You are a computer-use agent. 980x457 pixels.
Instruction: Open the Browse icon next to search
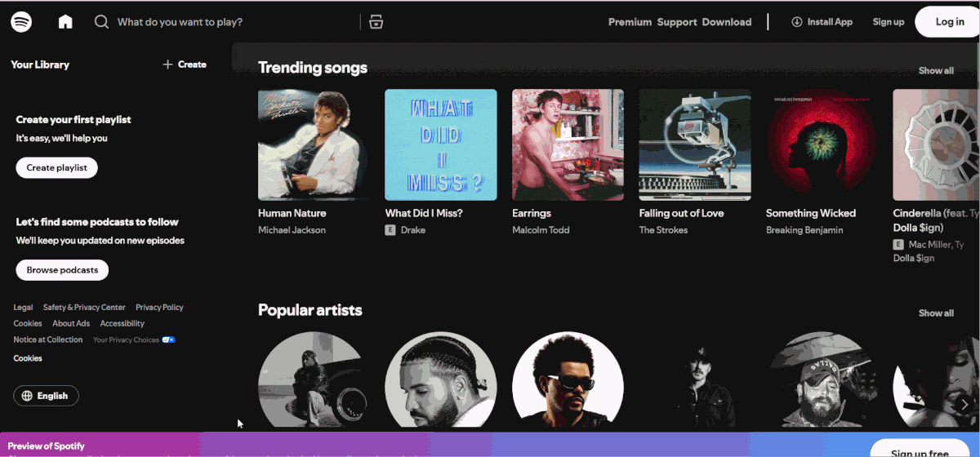(x=376, y=22)
